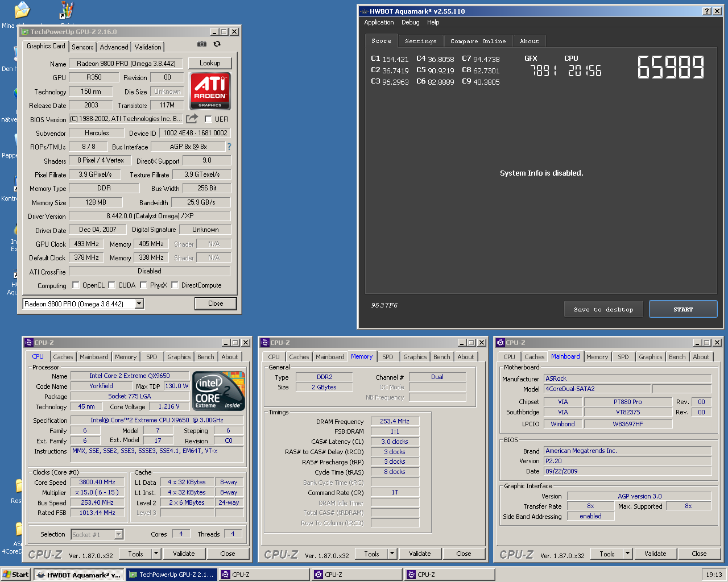
Task: Click the Tools button in the CPU window
Action: 135,554
